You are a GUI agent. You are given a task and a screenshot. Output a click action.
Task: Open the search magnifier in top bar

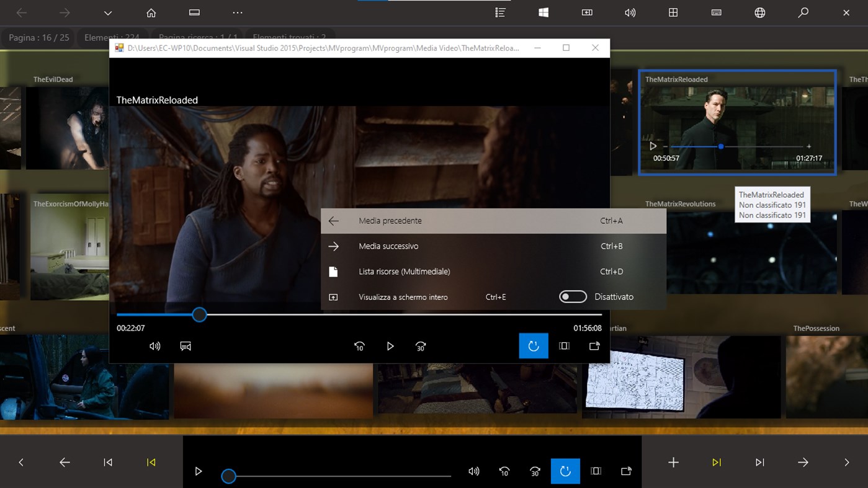803,13
